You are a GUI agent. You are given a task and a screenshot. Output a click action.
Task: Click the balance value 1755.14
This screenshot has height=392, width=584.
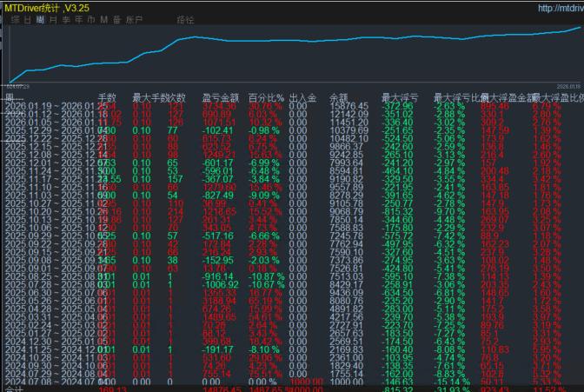pyautogui.click(x=347, y=374)
